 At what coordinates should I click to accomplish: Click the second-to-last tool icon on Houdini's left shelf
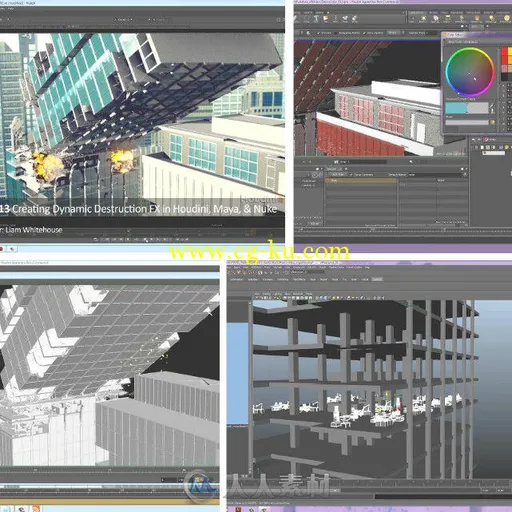(345, 19)
